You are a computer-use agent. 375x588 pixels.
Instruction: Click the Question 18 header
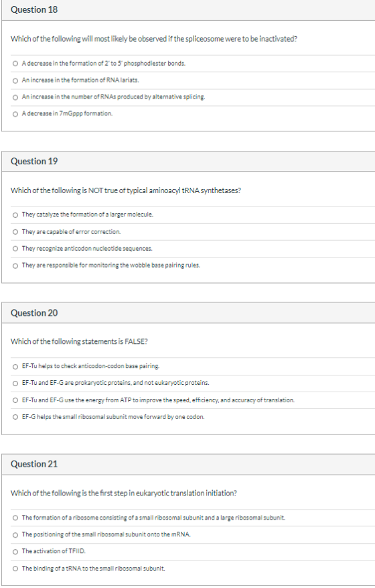34,10
